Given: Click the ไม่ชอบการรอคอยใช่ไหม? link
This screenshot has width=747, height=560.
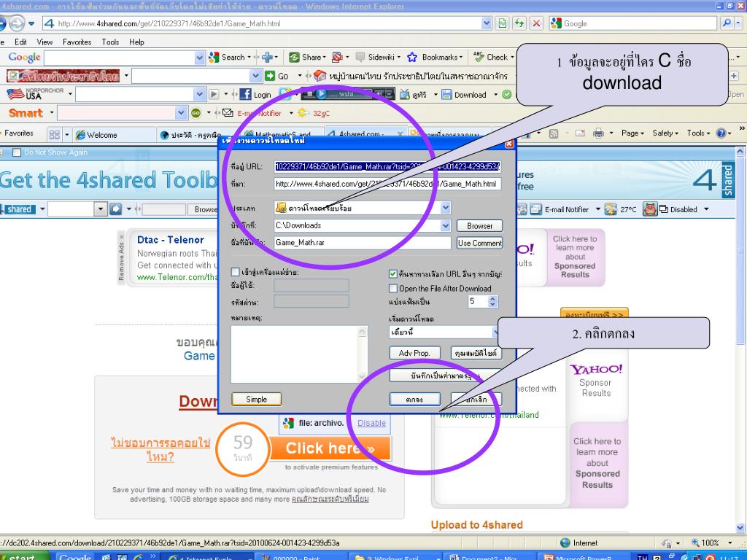Looking at the screenshot, I should (x=160, y=450).
